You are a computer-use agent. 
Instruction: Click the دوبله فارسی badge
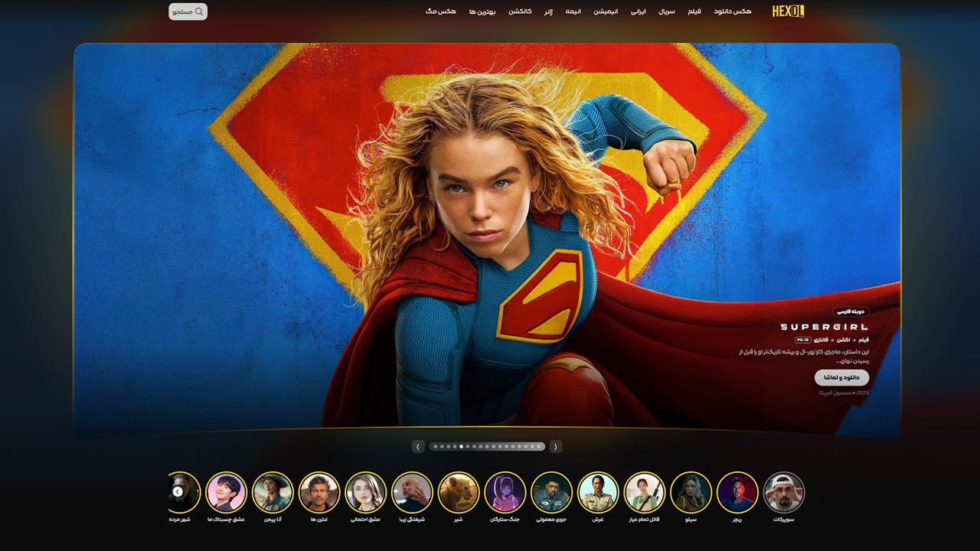[x=851, y=311]
